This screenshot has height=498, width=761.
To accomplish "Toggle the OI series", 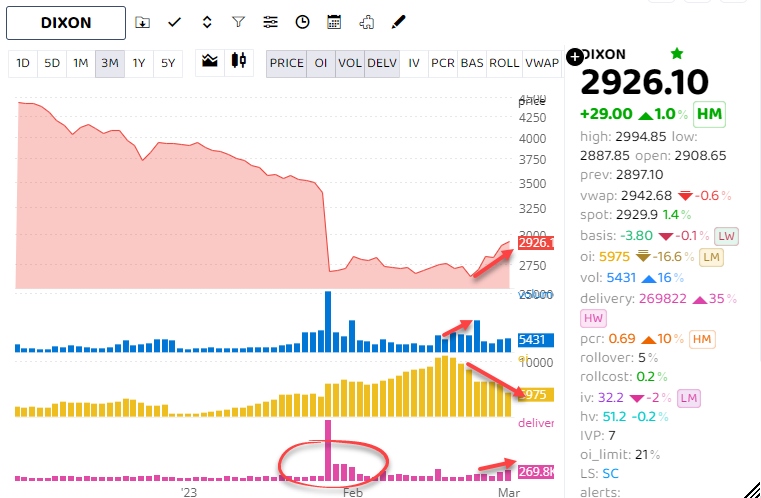I will coord(321,63).
